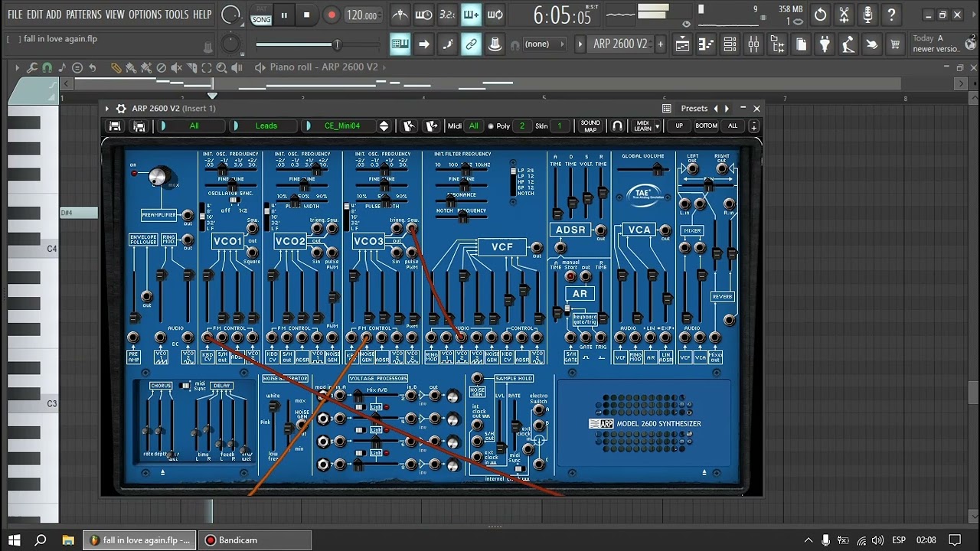Image resolution: width=980 pixels, height=551 pixels.
Task: Open the shopping cart icon
Action: pyautogui.click(x=895, y=44)
